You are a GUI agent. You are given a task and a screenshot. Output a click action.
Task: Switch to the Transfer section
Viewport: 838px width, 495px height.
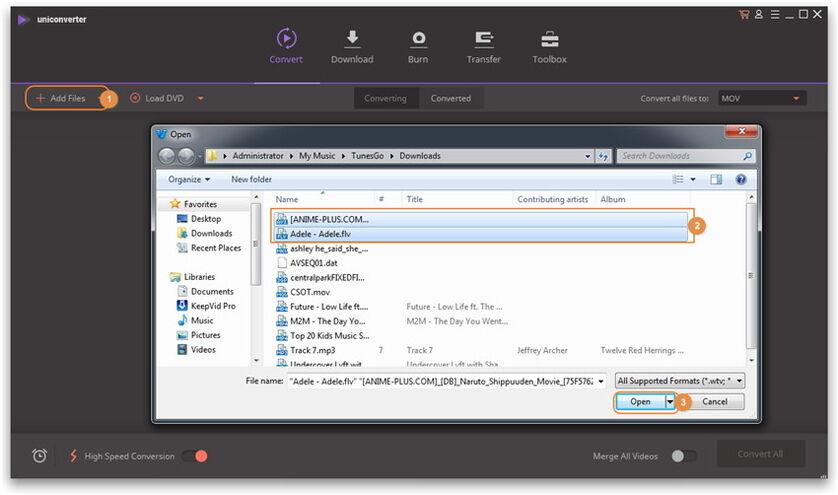(484, 40)
